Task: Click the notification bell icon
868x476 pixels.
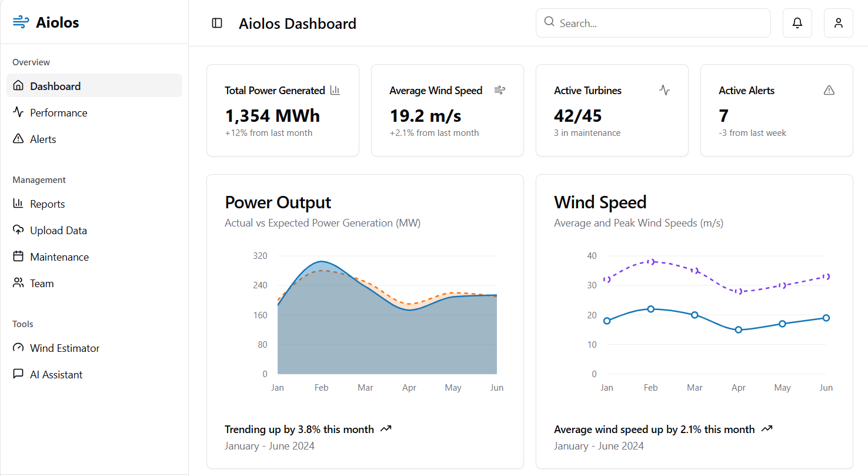Action: click(797, 23)
